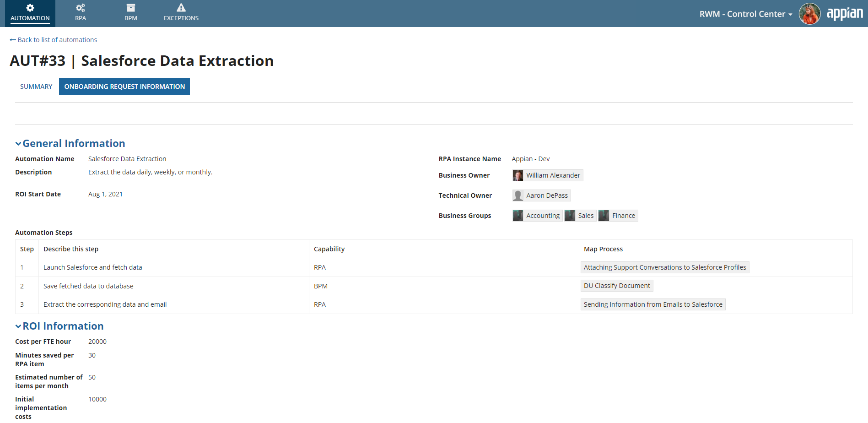Open Attaching Support Conversations to Salesforce Profiles

[x=665, y=267]
